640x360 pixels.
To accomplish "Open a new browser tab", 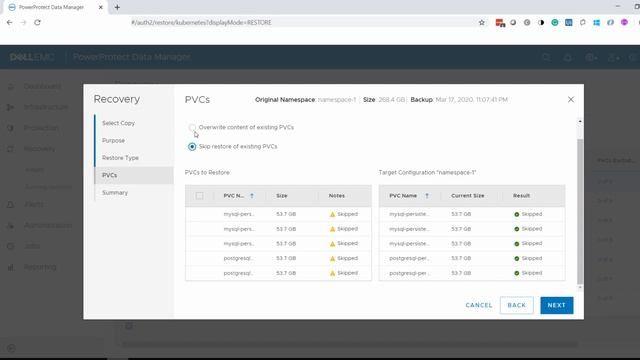I will pyautogui.click(x=117, y=7).
